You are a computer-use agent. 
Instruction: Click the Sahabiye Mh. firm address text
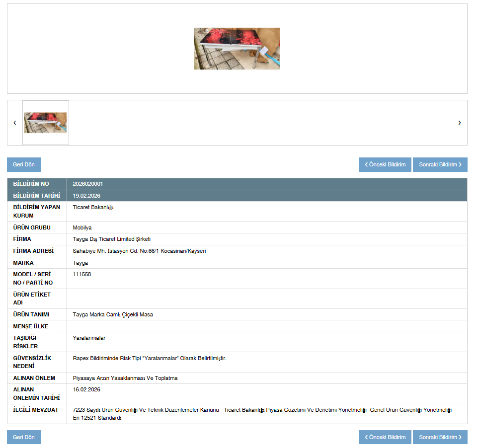point(139,251)
